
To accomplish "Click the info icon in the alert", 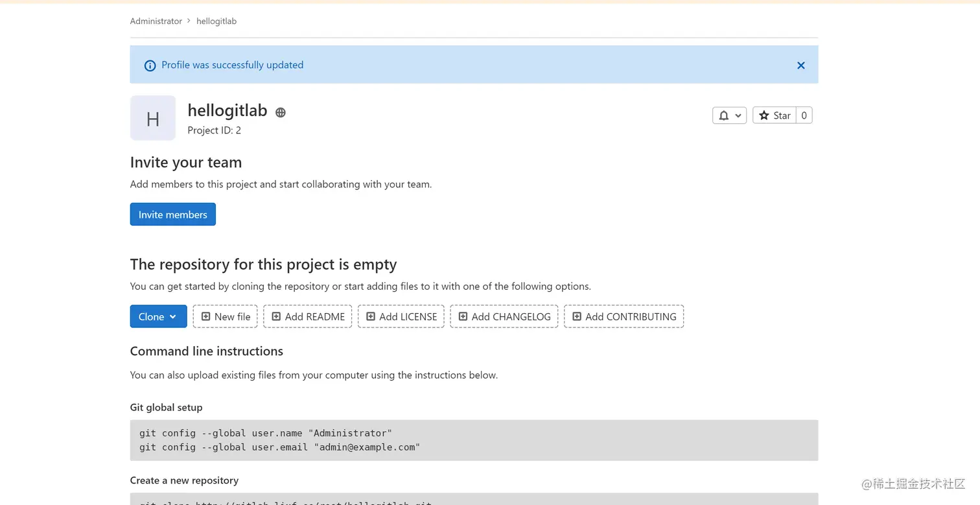I will tap(150, 65).
